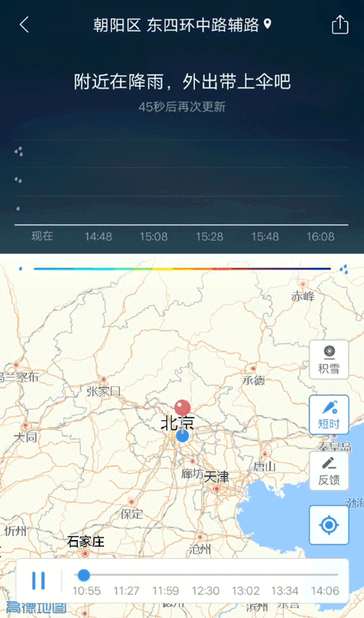Screen dimensions: 364x618
Task: Select the 短时 short-term forecast layer
Action: [x=329, y=414]
